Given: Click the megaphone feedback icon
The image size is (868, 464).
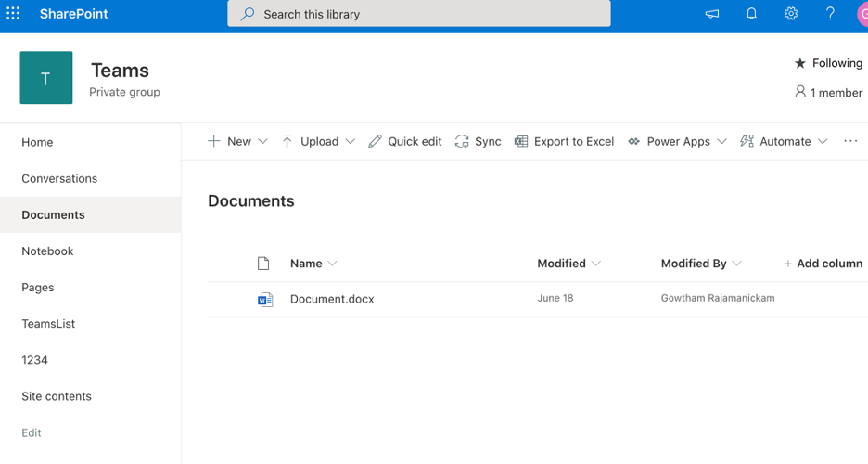Looking at the screenshot, I should point(712,14).
